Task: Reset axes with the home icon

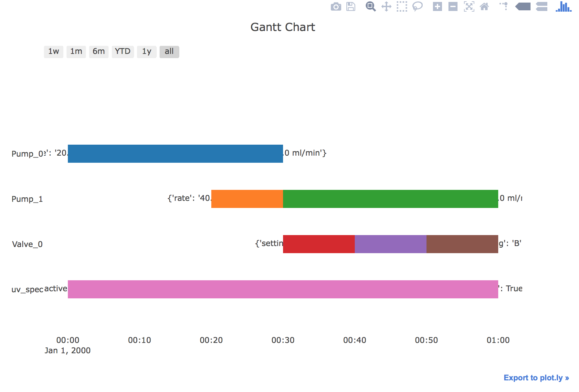Action: (485, 6)
